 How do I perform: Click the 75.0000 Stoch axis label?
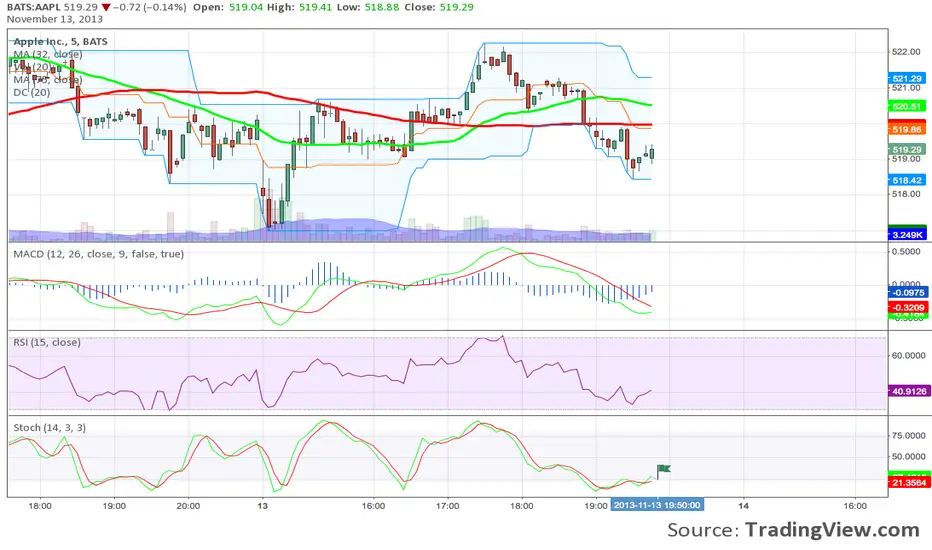(x=908, y=436)
